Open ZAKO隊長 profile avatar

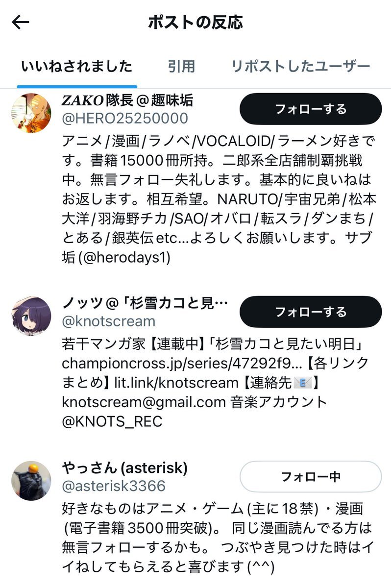point(31,113)
